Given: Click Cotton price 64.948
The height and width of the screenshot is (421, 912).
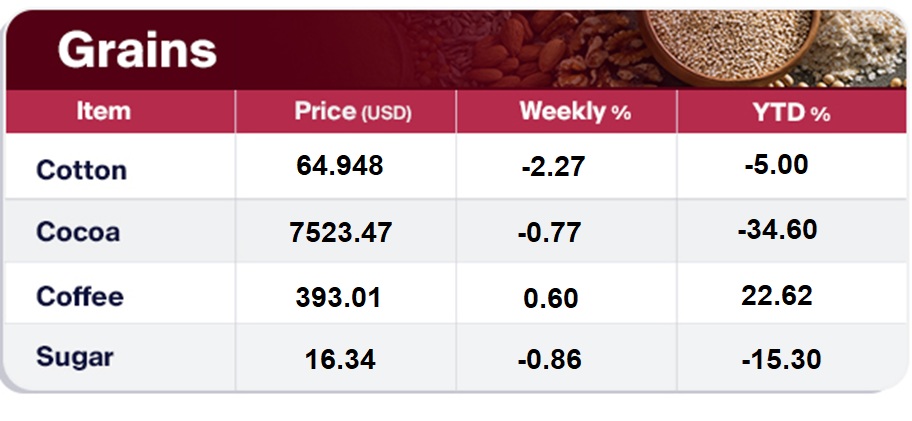Looking at the screenshot, I should 340,166.
